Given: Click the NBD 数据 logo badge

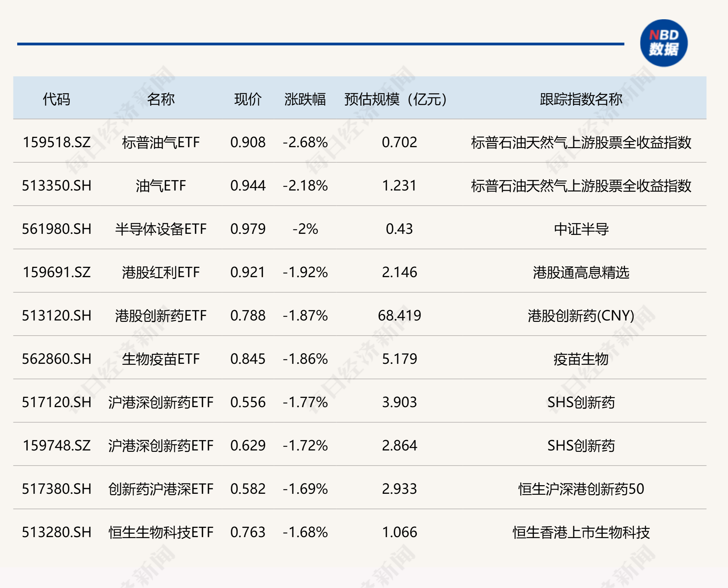Looking at the screenshot, I should (x=664, y=43).
